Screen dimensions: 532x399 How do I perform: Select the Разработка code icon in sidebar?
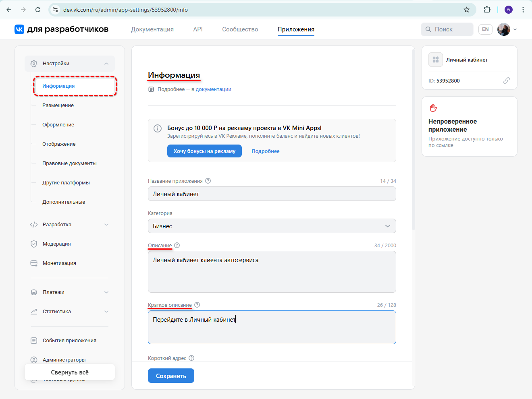tap(33, 224)
